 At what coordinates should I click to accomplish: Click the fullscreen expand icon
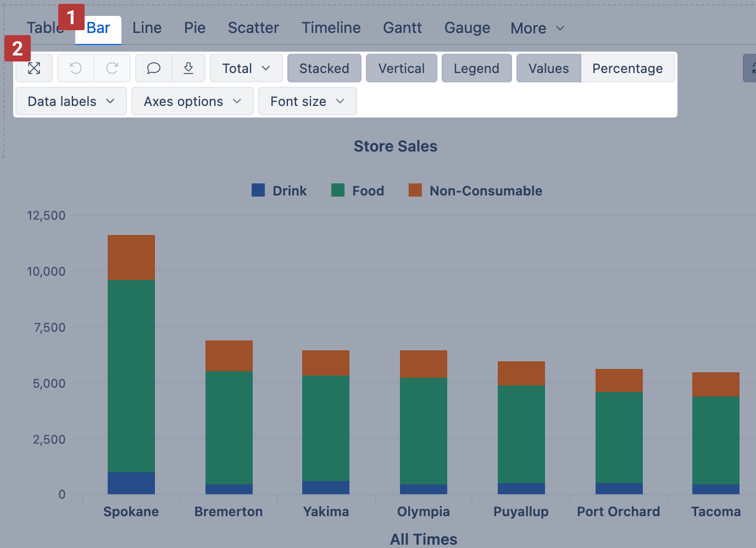point(34,68)
